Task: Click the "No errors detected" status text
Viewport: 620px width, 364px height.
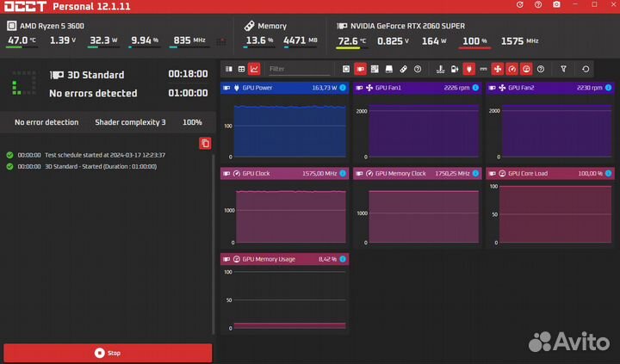Action: (x=93, y=93)
